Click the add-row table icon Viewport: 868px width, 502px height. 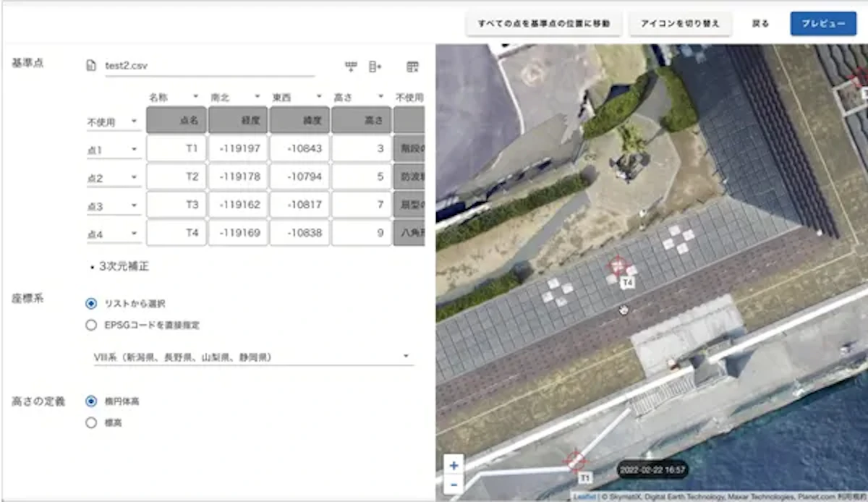coord(351,67)
